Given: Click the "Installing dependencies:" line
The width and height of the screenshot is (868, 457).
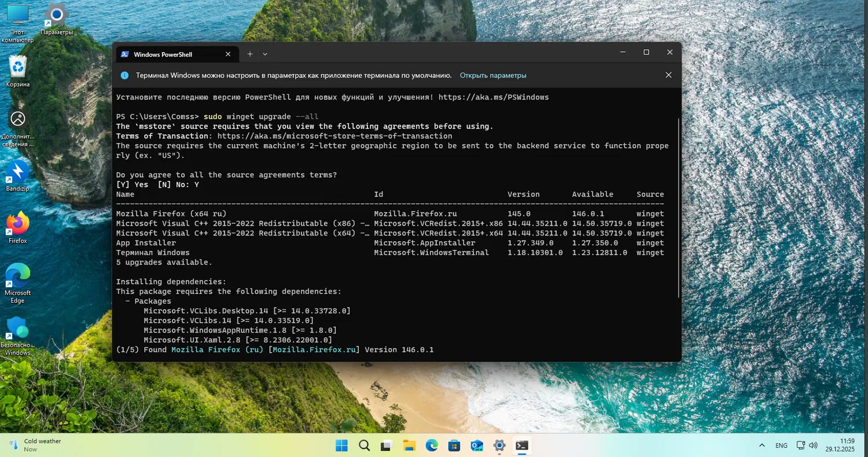Looking at the screenshot, I should (x=171, y=282).
